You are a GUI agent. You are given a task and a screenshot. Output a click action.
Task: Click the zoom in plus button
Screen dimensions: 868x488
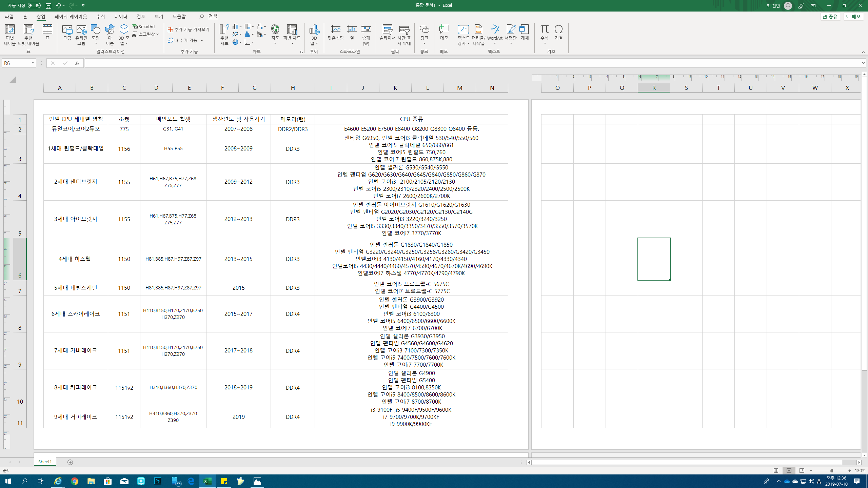click(x=850, y=471)
